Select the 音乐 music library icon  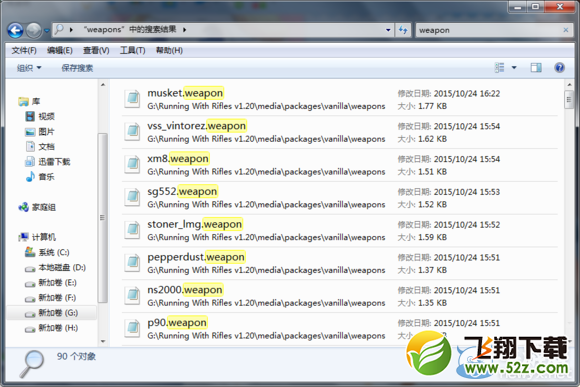point(30,177)
